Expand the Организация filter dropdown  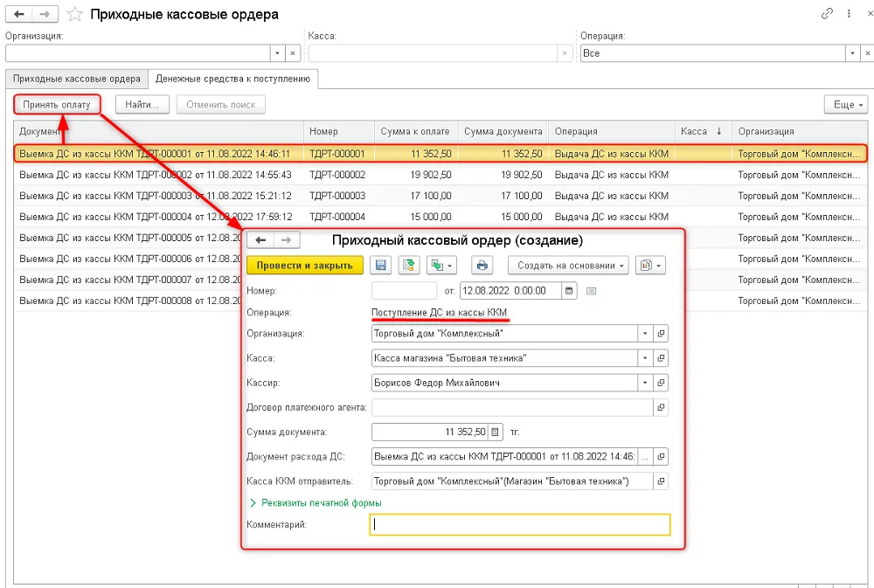point(278,53)
